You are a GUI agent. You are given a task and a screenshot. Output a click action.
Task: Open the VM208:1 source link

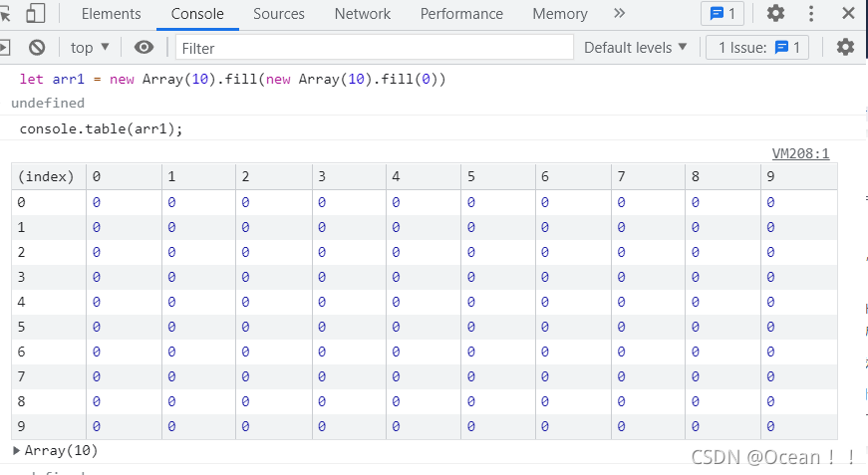[x=800, y=153]
